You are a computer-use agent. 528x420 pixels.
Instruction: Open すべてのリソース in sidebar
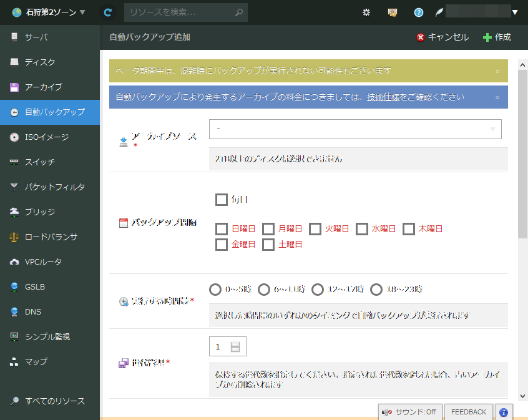(x=55, y=401)
